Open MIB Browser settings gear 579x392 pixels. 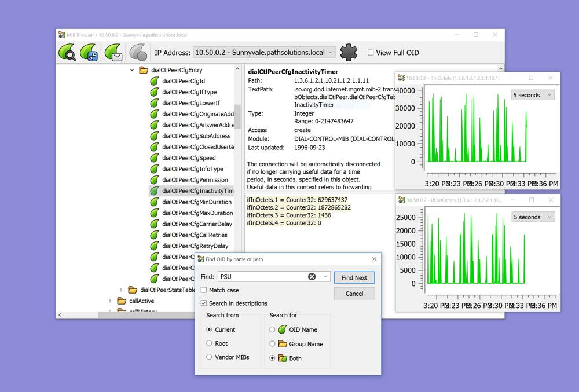[348, 52]
